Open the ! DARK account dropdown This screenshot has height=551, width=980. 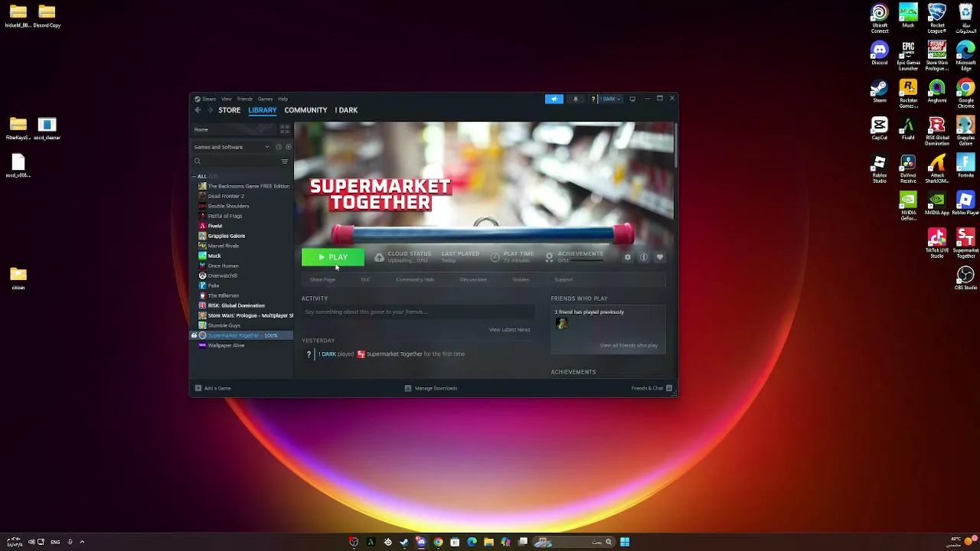610,99
